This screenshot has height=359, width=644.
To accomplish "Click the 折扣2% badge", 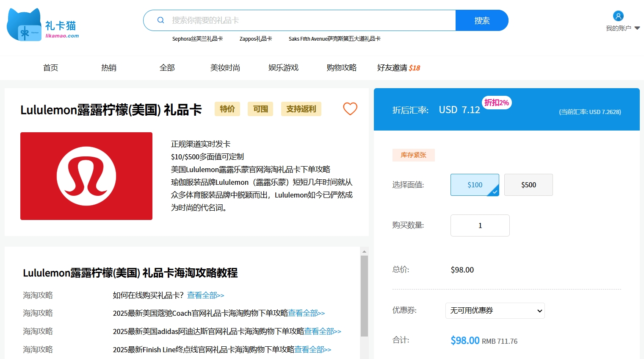I will coord(497,103).
